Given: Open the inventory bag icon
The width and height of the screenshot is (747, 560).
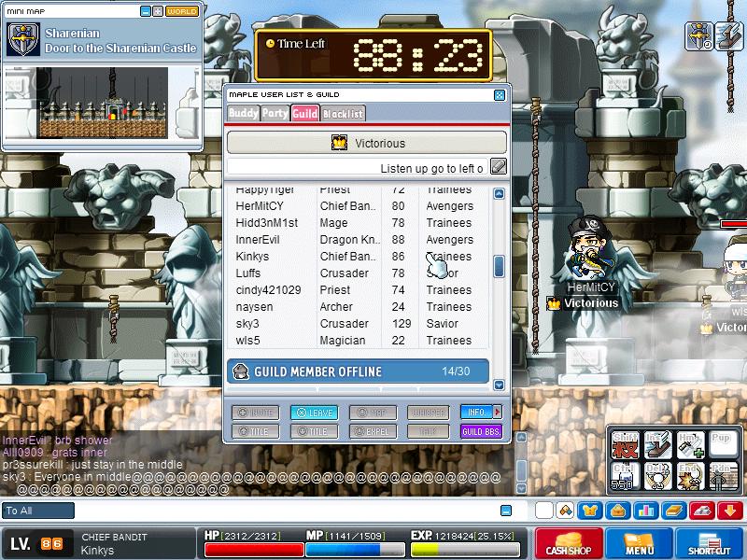Looking at the screenshot, I should point(618,511).
